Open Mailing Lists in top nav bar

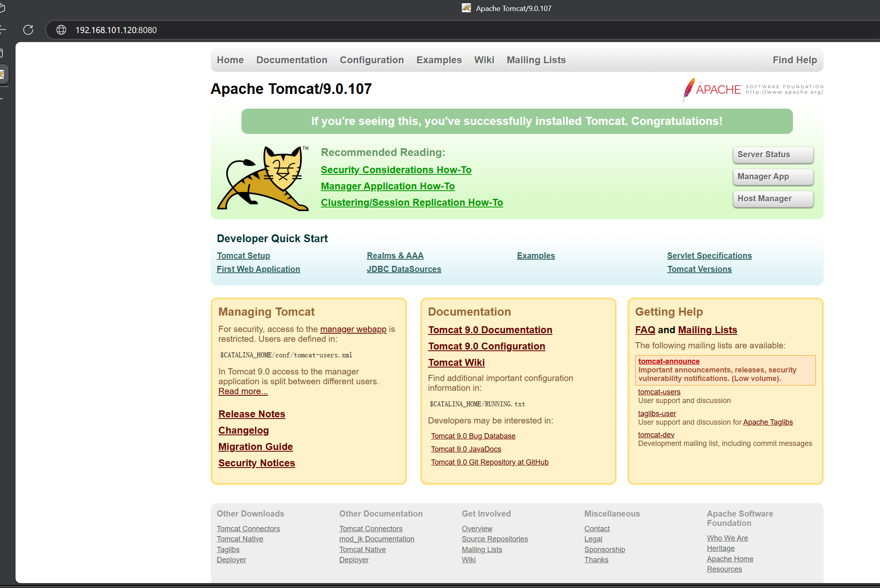pyautogui.click(x=536, y=60)
